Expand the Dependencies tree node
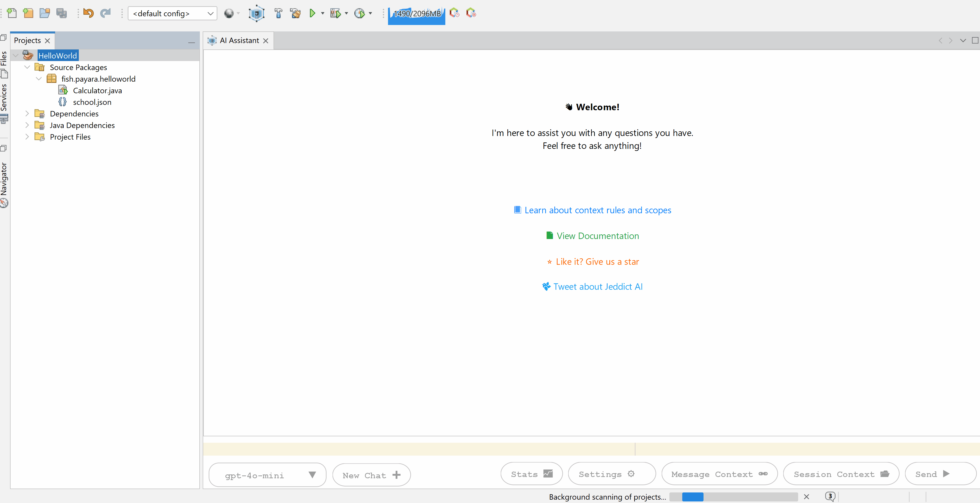 pyautogui.click(x=27, y=113)
